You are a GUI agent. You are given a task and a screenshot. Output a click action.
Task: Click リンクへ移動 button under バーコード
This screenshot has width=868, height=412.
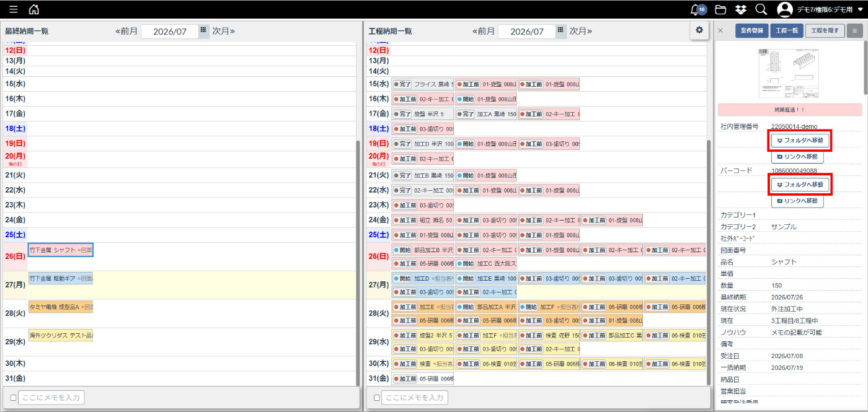797,201
